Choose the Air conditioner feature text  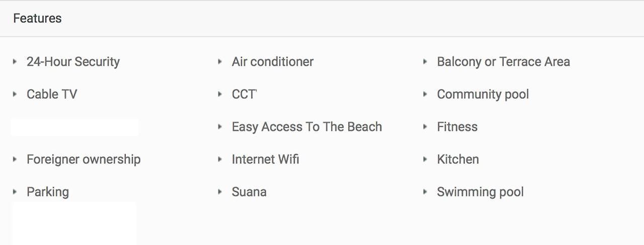[273, 62]
